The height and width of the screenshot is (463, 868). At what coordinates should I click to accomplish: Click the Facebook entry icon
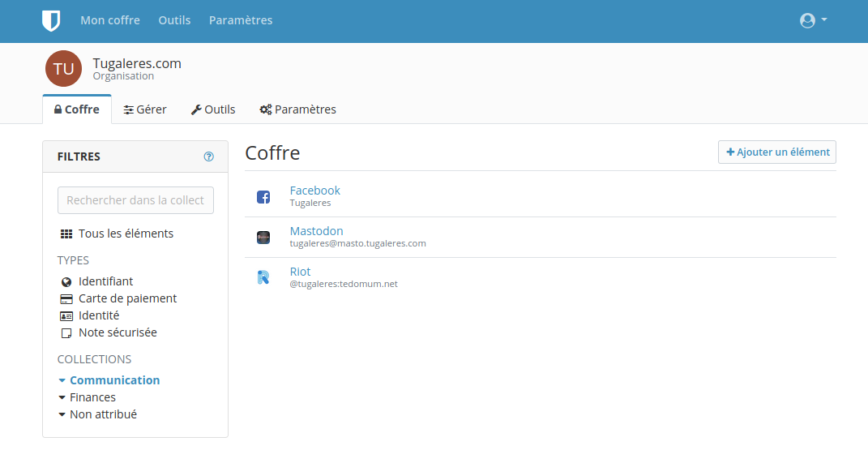263,197
